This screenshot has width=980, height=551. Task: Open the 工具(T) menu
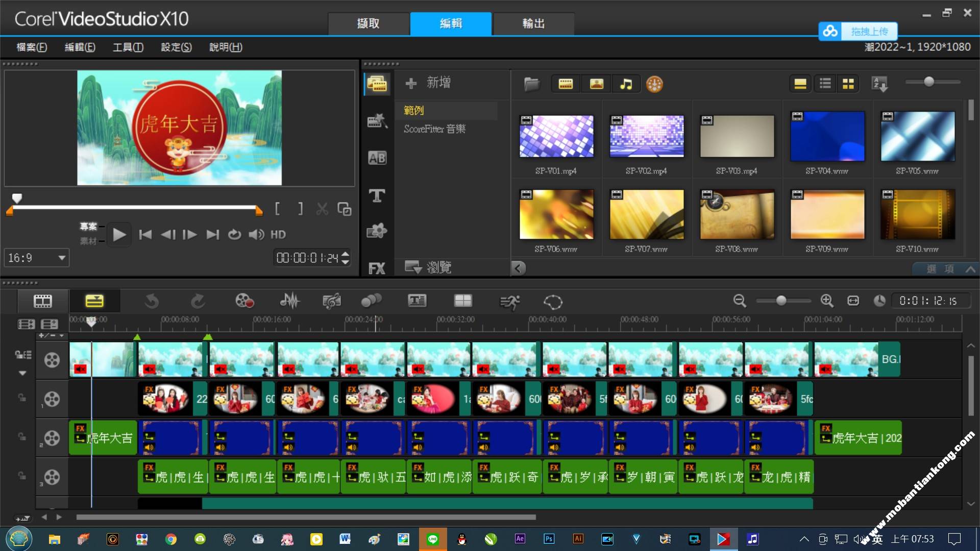pyautogui.click(x=128, y=47)
